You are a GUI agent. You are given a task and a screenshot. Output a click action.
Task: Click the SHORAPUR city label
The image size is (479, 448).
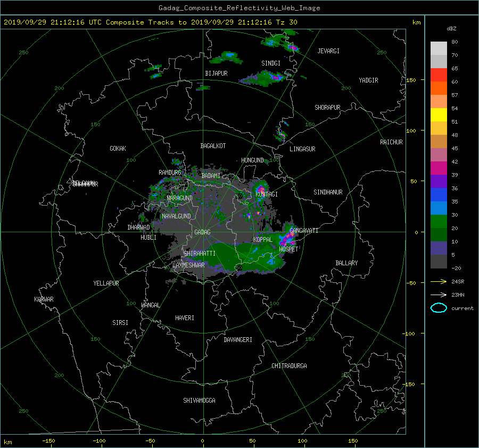point(327,108)
